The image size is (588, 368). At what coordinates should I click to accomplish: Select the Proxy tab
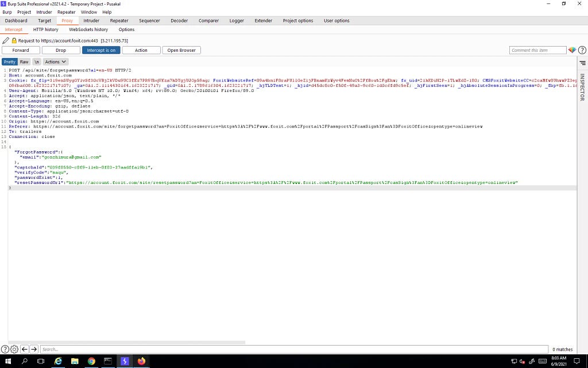tap(67, 21)
